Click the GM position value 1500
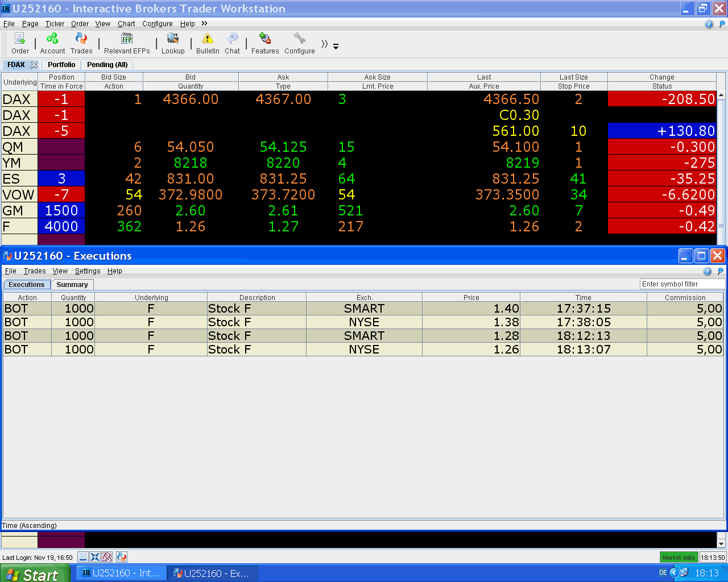 tap(61, 210)
